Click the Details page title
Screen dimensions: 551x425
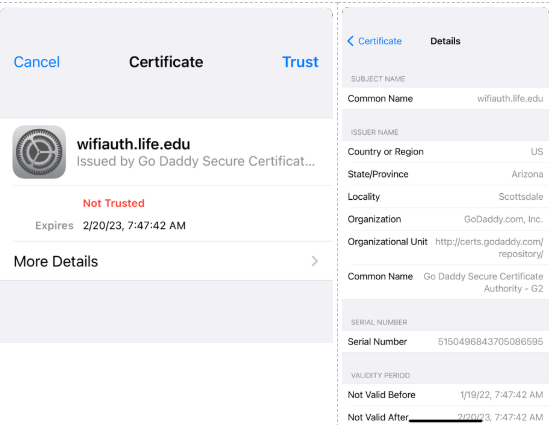coord(445,41)
